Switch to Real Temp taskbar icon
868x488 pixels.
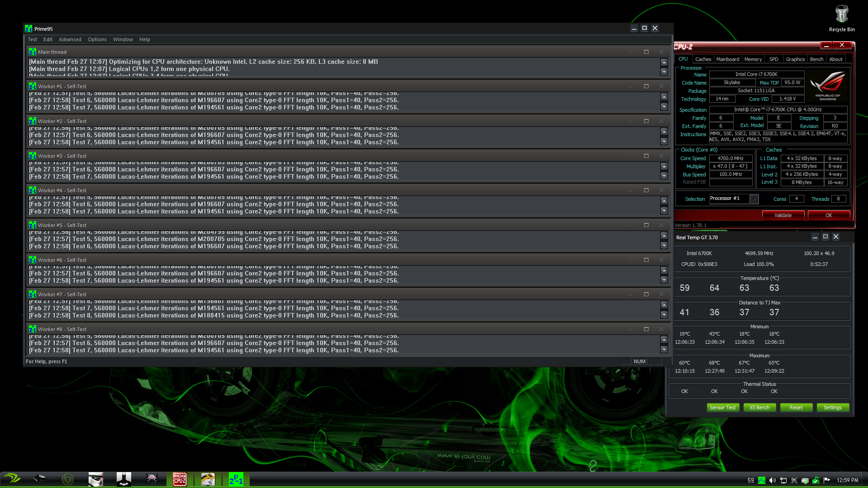click(x=208, y=479)
